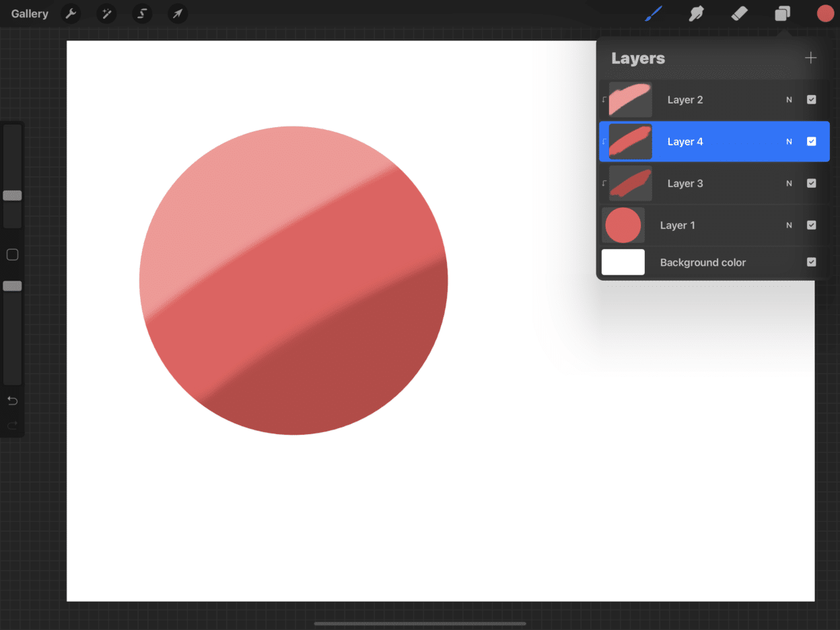Open the Actions menu wrench icon

coord(70,13)
